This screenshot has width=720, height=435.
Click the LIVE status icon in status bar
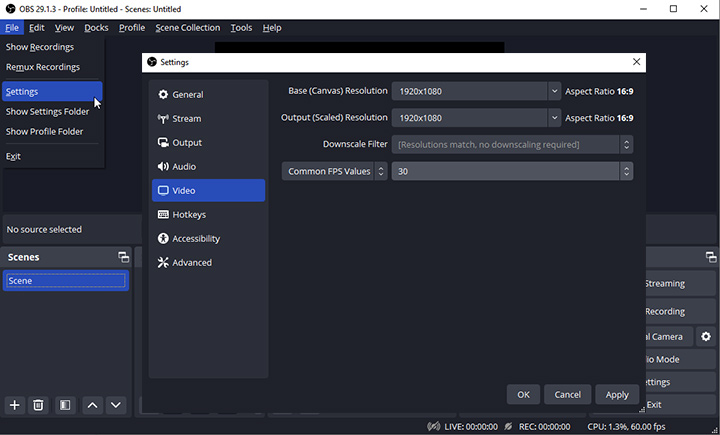tap(433, 426)
